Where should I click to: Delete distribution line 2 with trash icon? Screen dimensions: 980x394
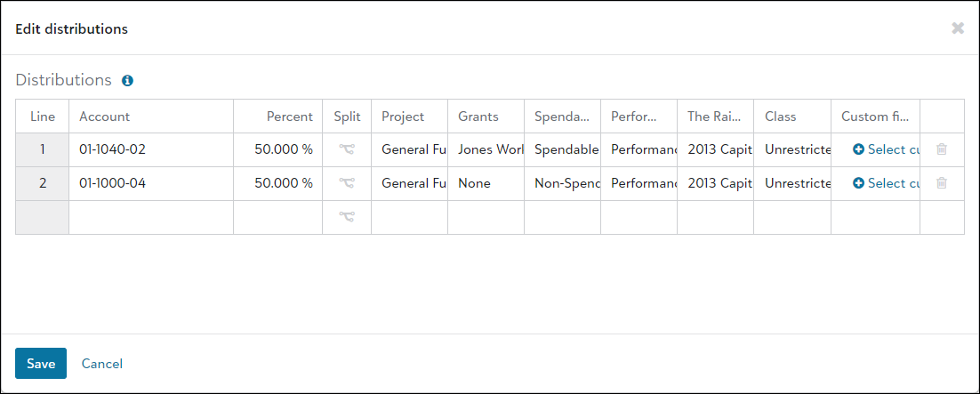click(x=942, y=183)
